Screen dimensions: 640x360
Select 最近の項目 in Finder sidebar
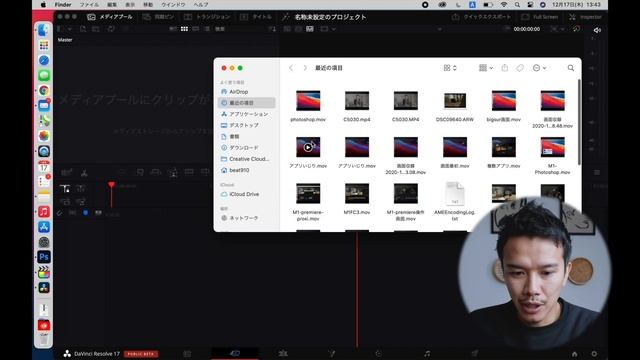coord(247,103)
